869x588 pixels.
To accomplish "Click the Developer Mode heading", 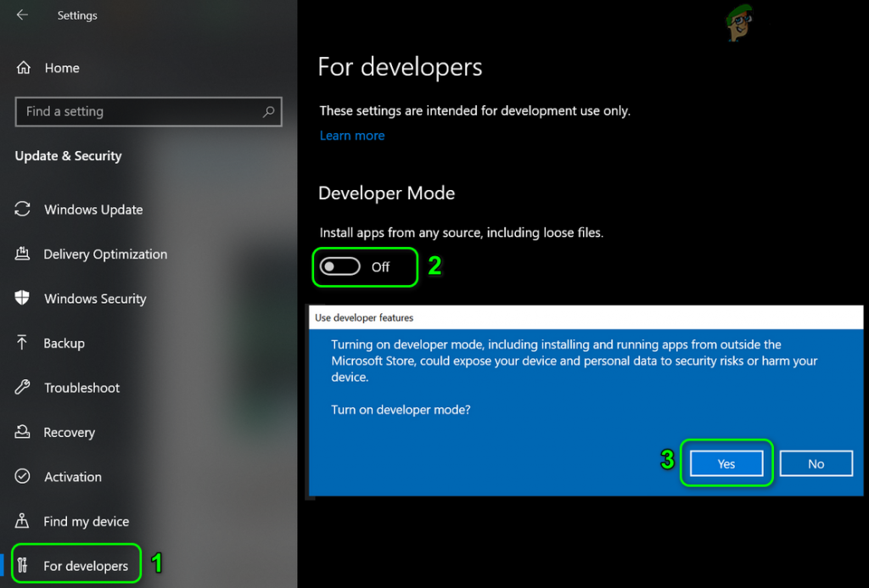I will click(386, 193).
